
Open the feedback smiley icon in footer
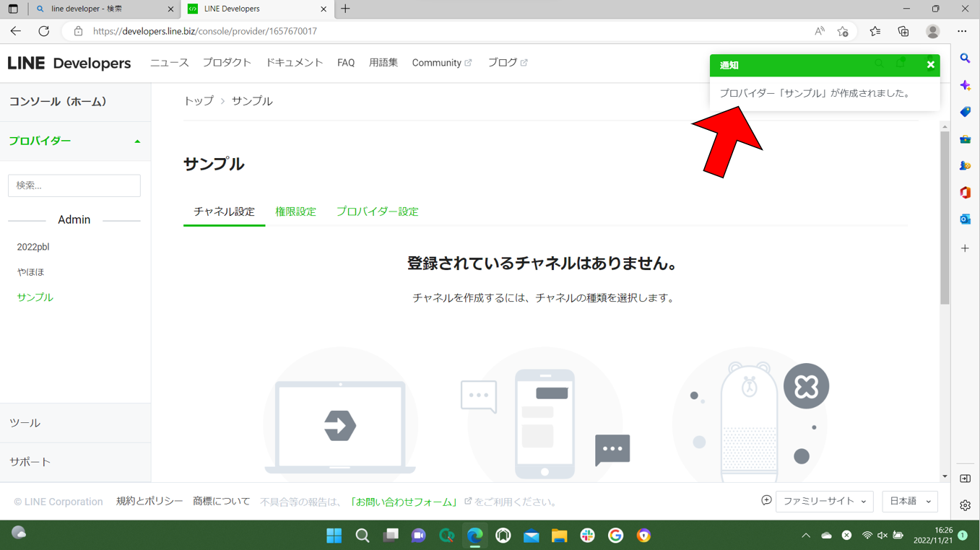766,500
